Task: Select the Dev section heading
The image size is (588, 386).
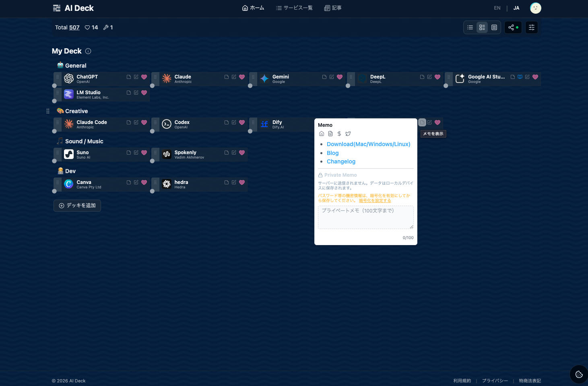Action: click(70, 171)
